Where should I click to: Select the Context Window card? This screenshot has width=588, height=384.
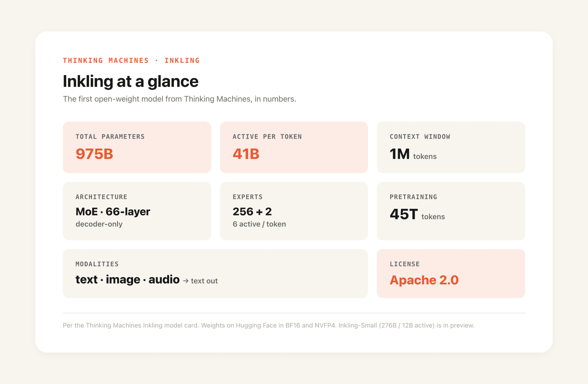coord(451,147)
